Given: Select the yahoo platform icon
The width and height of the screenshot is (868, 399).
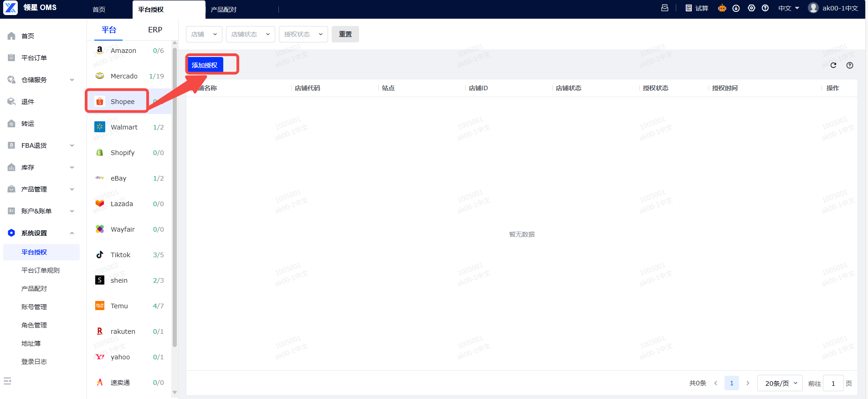Looking at the screenshot, I should click(100, 357).
